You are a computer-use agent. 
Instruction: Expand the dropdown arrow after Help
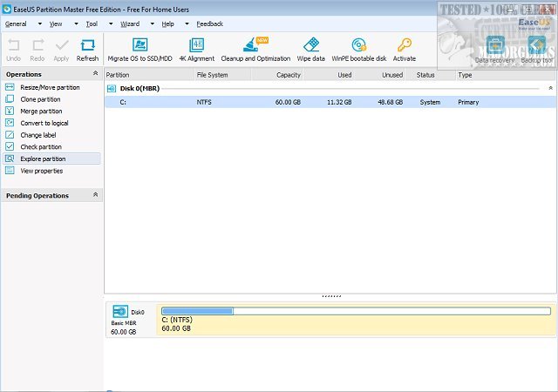click(x=187, y=24)
